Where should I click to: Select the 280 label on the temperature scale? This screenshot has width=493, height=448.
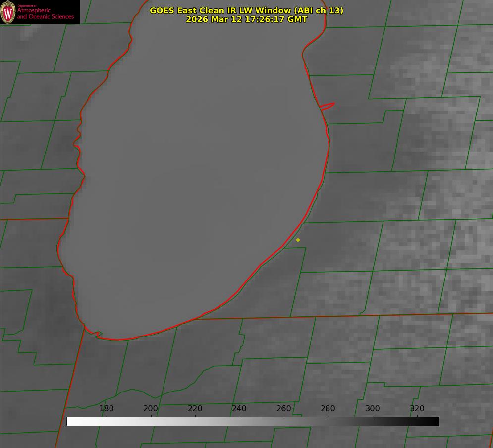click(328, 409)
